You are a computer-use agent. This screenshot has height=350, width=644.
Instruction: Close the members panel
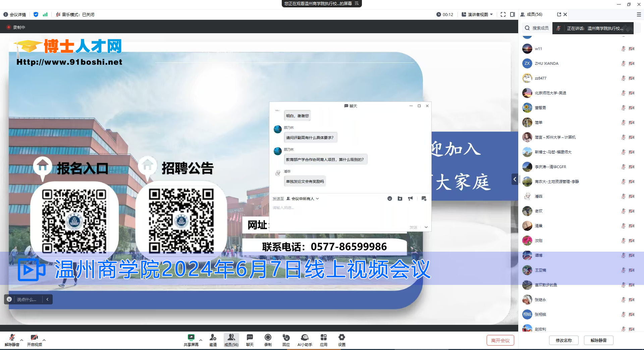point(565,14)
